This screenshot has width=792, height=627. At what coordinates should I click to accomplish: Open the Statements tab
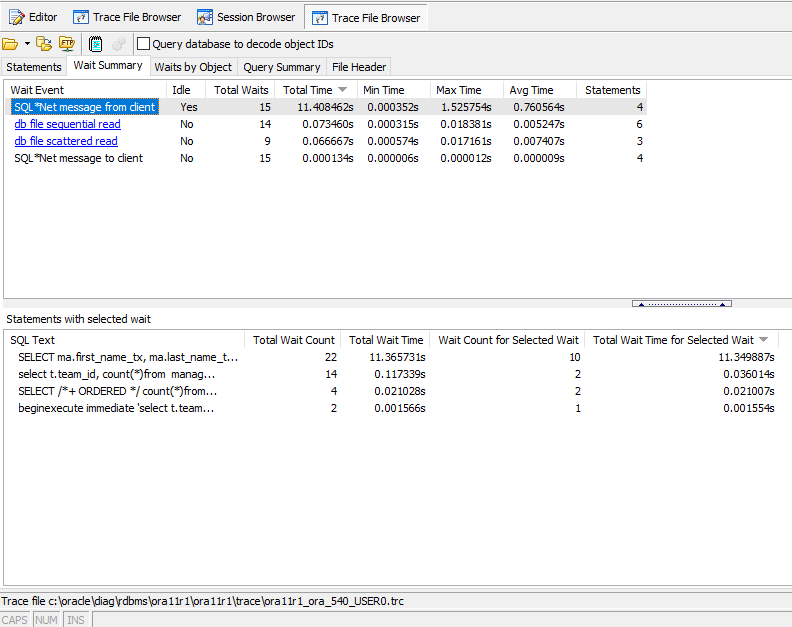(34, 67)
